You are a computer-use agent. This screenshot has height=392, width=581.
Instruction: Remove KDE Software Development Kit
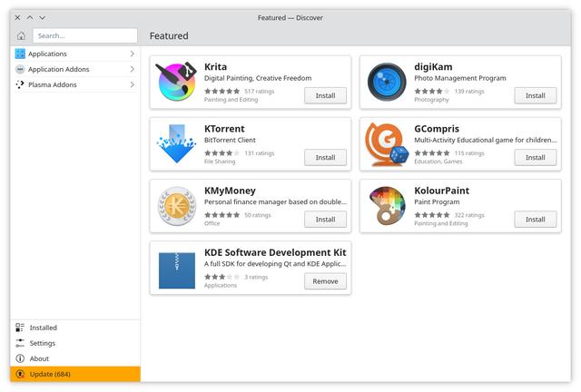coord(325,281)
